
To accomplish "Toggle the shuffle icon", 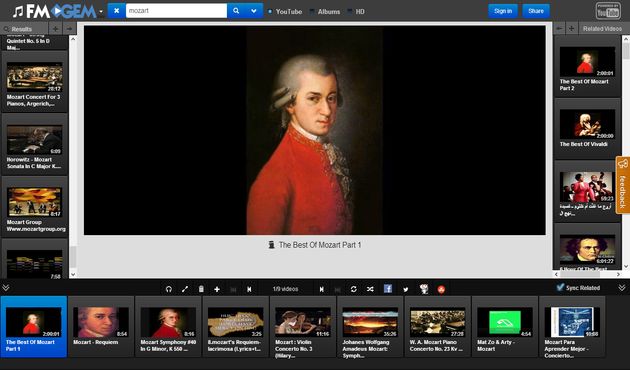I will pos(370,289).
